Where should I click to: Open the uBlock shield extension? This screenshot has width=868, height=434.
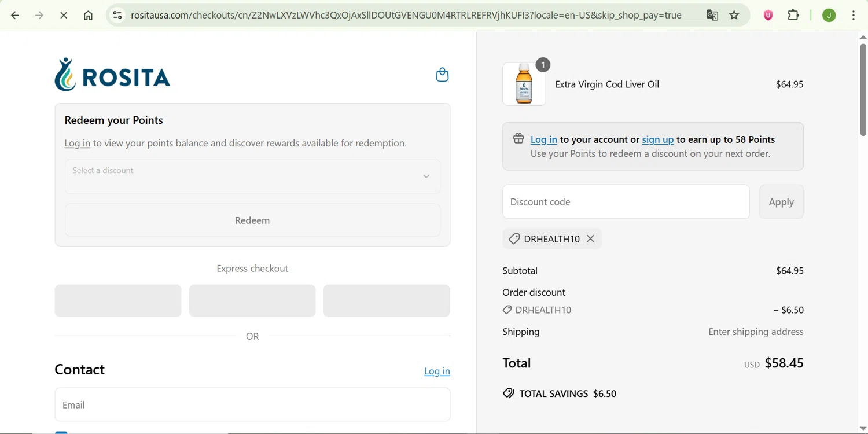(768, 15)
